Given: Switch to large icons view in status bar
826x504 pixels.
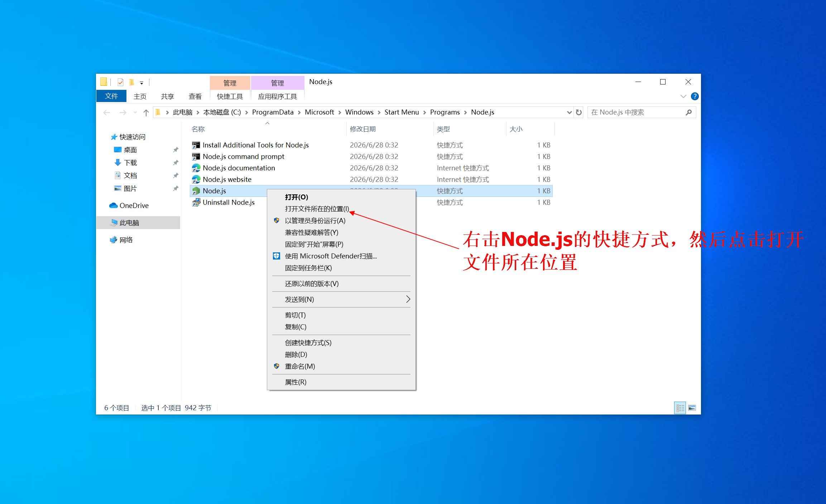Looking at the screenshot, I should (x=692, y=408).
